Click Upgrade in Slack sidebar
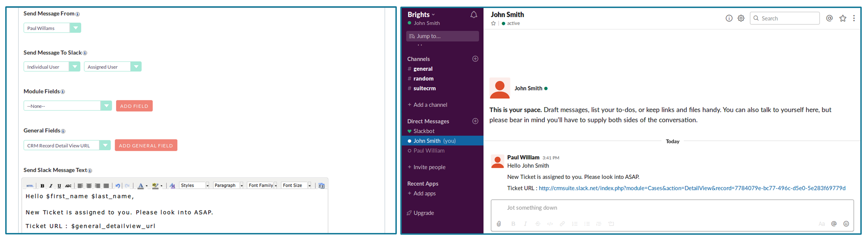The image size is (868, 241). coord(420,213)
